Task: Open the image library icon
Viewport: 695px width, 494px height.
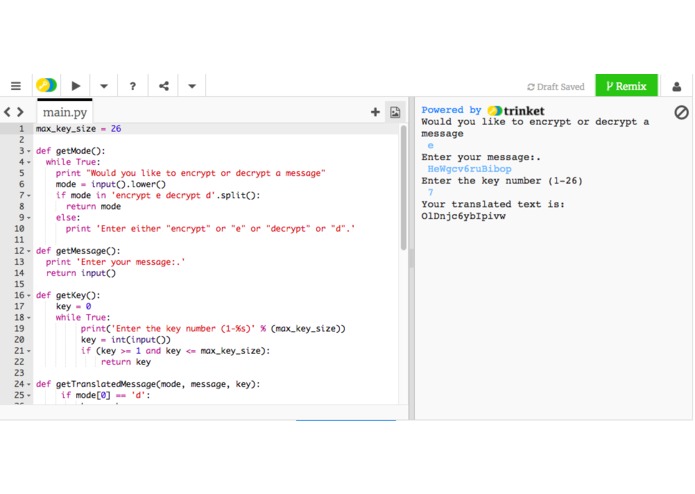Action: 395,112
